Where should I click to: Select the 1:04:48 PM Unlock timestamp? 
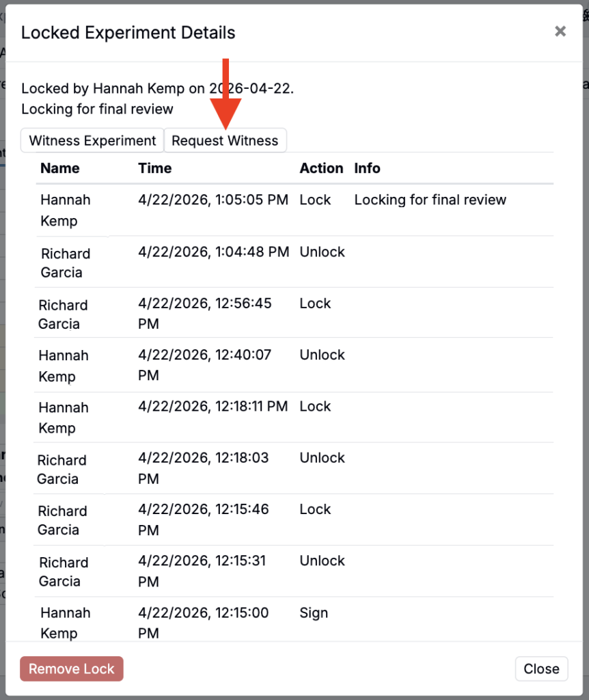(x=213, y=252)
